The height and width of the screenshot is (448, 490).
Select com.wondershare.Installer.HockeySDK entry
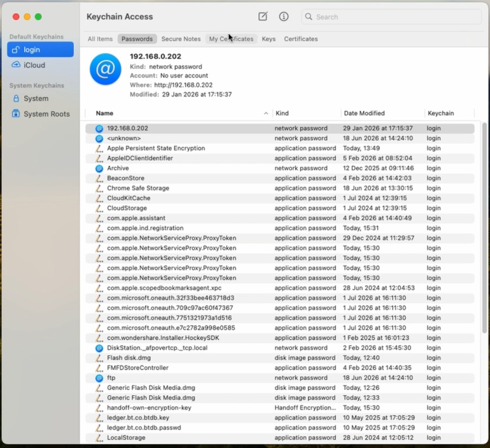280,338
